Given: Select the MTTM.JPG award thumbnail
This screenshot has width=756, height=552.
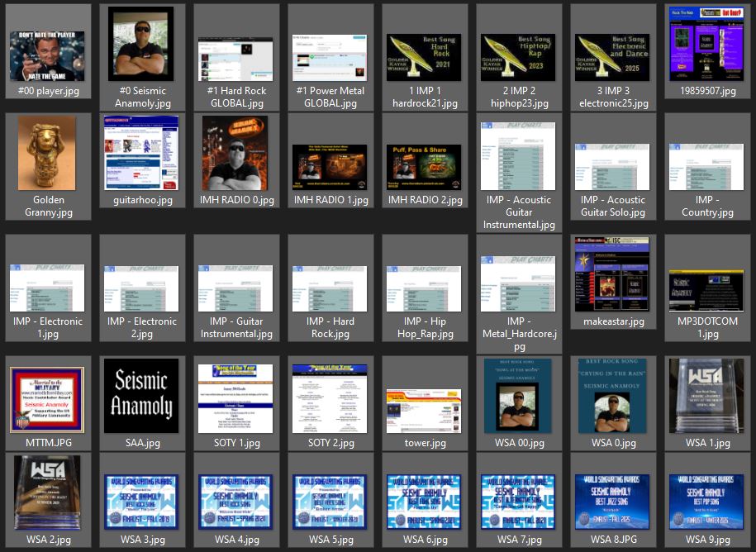Looking at the screenshot, I should (x=47, y=400).
